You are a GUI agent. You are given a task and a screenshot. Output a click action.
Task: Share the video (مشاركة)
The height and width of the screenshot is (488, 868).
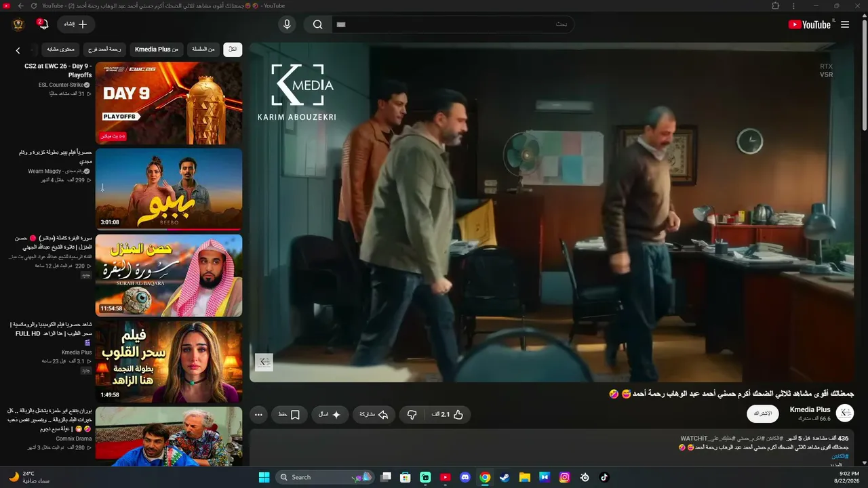374,414
